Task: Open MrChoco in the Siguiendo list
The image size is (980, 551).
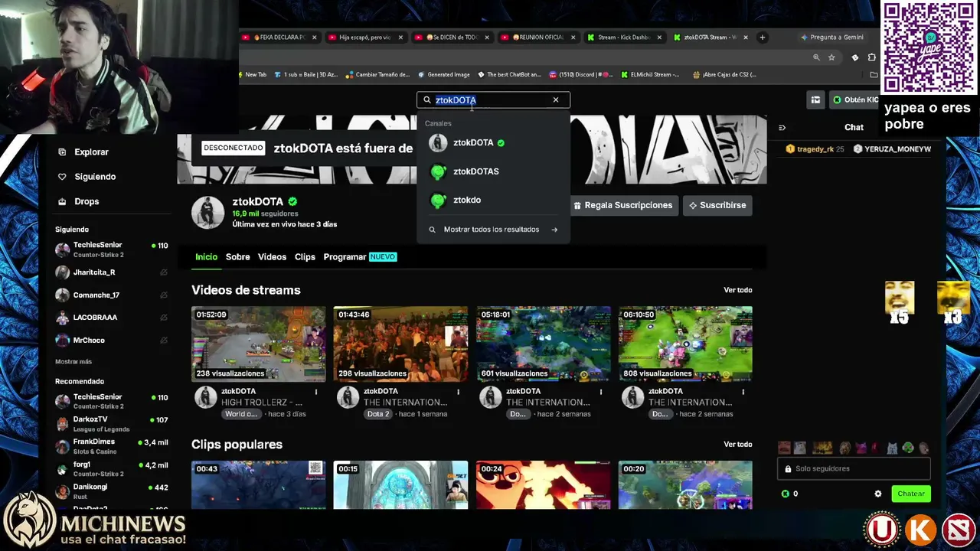Action: (x=112, y=340)
